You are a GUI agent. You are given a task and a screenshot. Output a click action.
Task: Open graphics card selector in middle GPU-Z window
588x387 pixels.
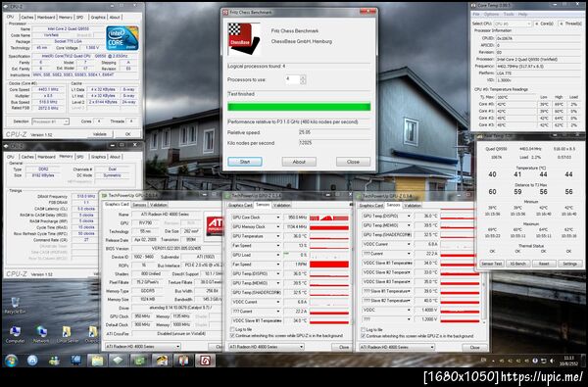266,347
